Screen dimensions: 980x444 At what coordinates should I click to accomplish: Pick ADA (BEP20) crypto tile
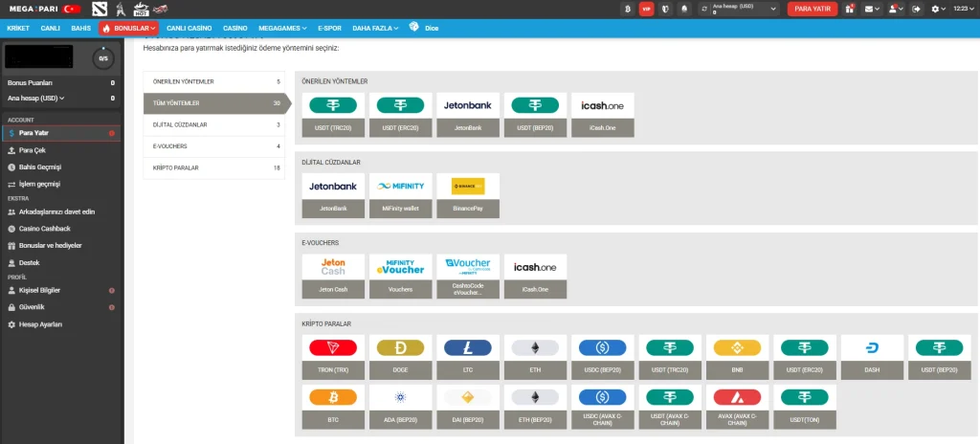tap(400, 407)
